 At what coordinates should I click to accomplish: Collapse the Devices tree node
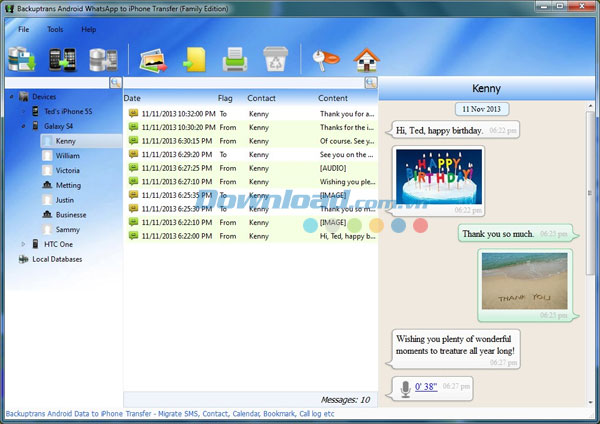11,96
